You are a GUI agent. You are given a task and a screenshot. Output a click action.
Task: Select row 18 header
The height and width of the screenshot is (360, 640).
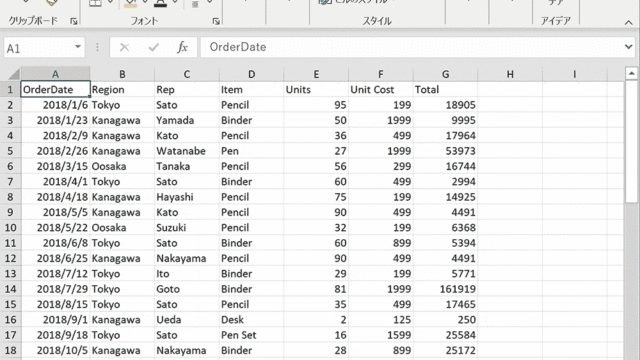10,350
